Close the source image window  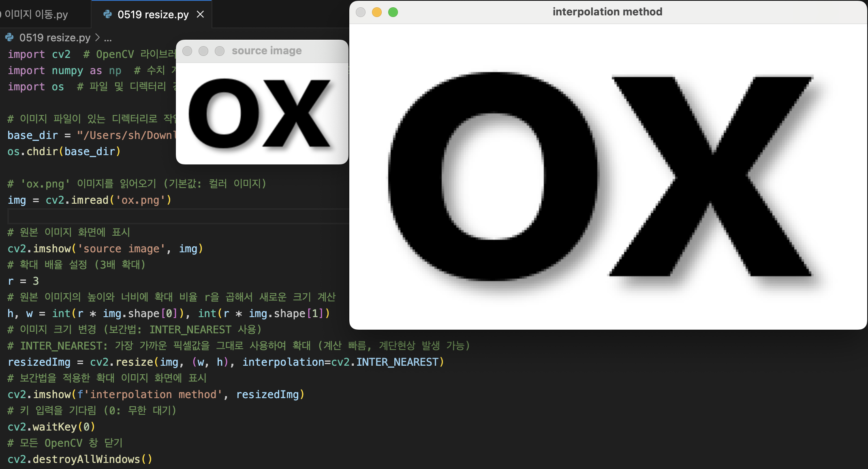pos(187,51)
